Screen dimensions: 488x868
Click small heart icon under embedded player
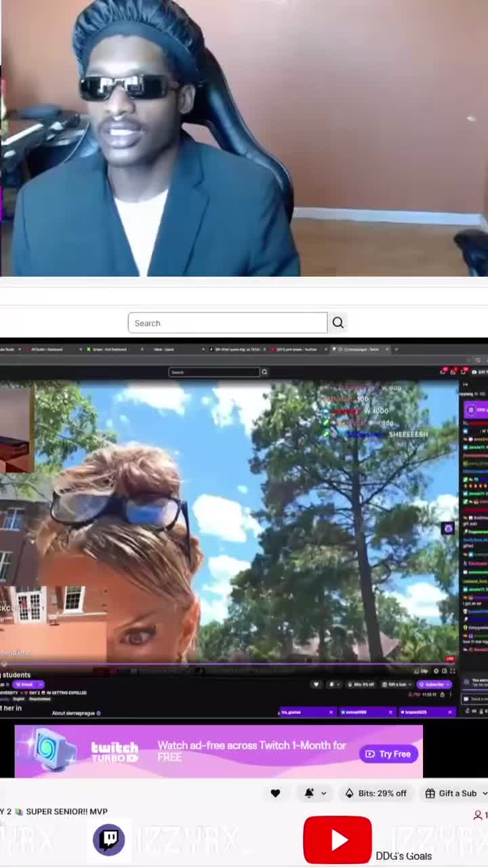[x=316, y=684]
